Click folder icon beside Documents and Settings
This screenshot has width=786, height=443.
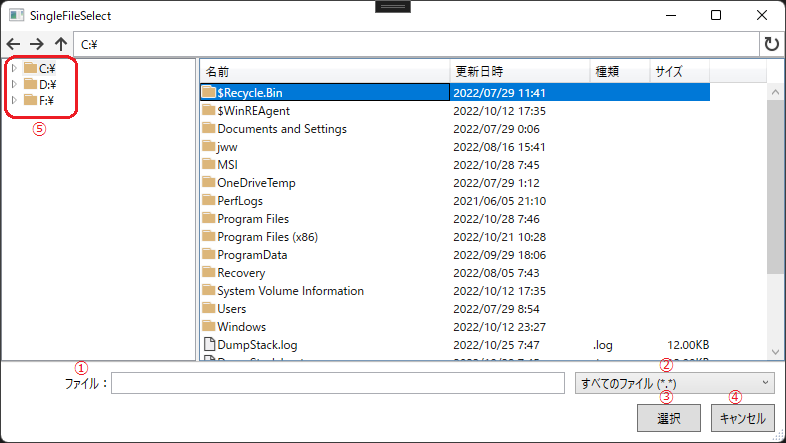tap(209, 128)
